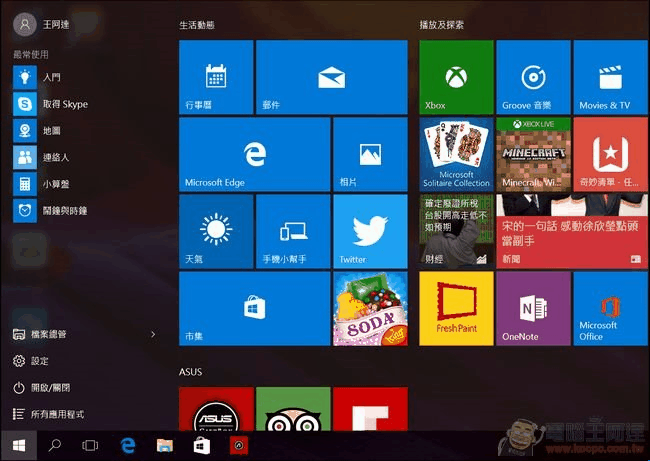Open the red ASUS app on taskbar
The image size is (650, 461).
pyautogui.click(x=239, y=446)
